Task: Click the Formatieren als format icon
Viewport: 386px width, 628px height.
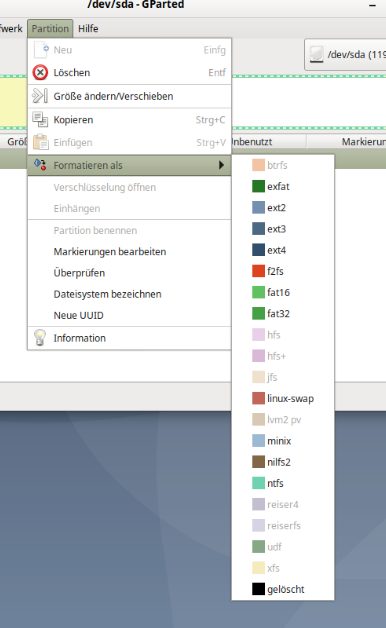Action: (40, 165)
